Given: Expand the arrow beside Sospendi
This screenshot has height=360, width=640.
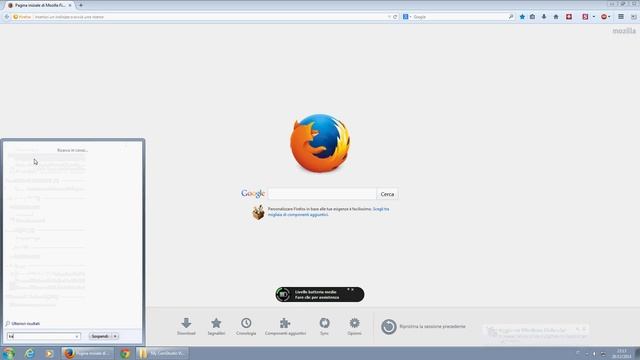Looking at the screenshot, I should point(115,336).
